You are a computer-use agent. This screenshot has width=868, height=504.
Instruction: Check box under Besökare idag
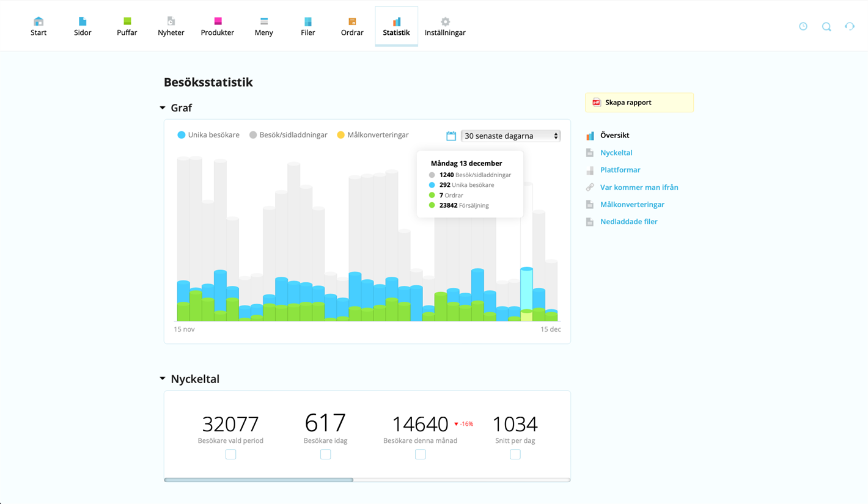click(326, 455)
